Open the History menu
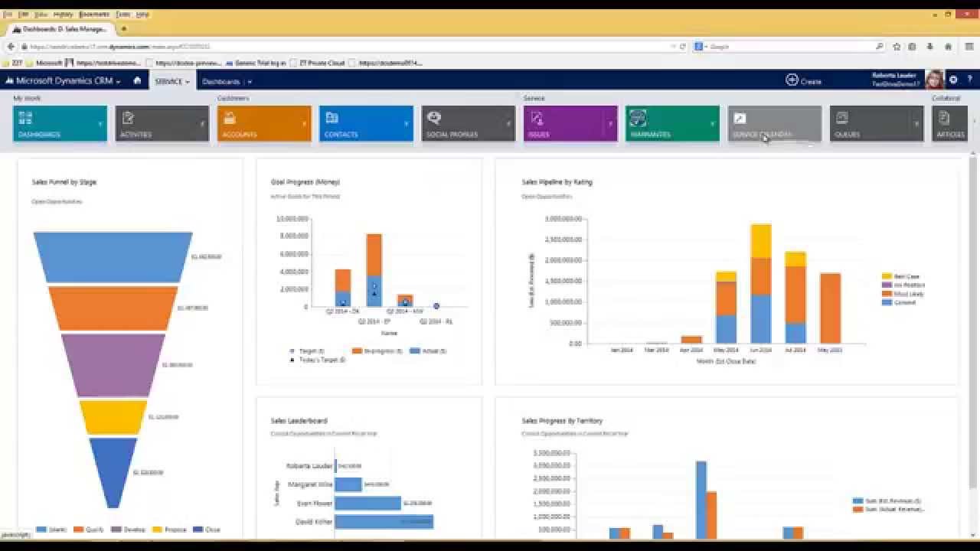The width and height of the screenshot is (980, 551). [64, 15]
